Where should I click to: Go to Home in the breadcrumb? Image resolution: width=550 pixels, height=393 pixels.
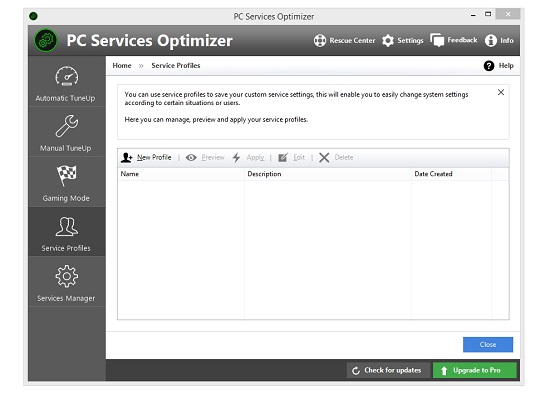point(122,66)
